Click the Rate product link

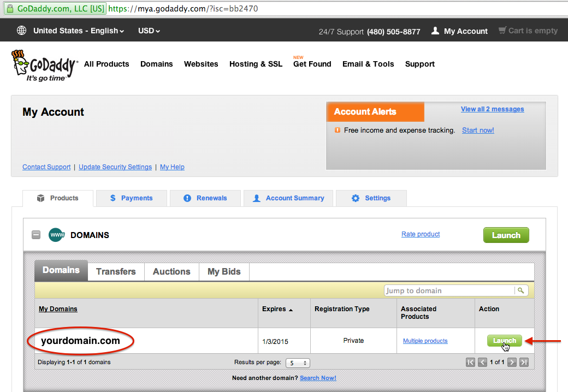[421, 234]
